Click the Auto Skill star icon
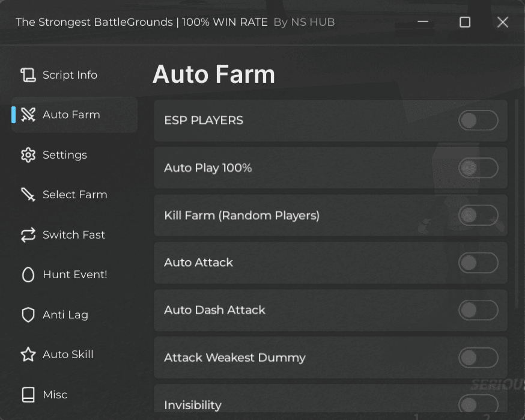Viewport: 525px width, 420px height. [x=28, y=355]
